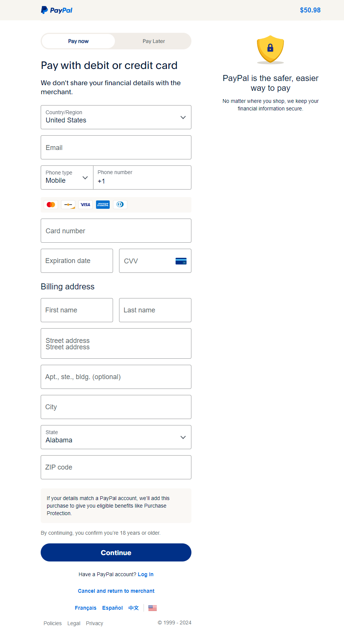Click the Log In link
The image size is (344, 644).
[x=145, y=574]
